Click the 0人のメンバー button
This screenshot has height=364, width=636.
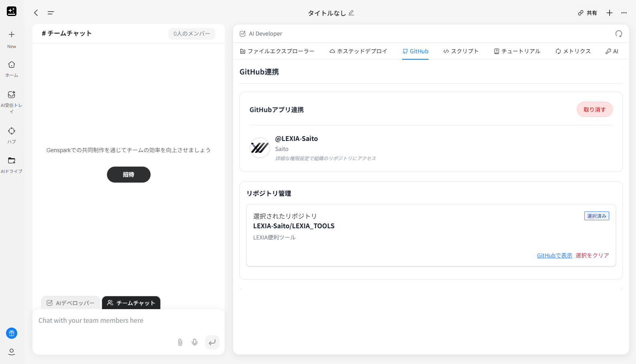[x=192, y=34]
